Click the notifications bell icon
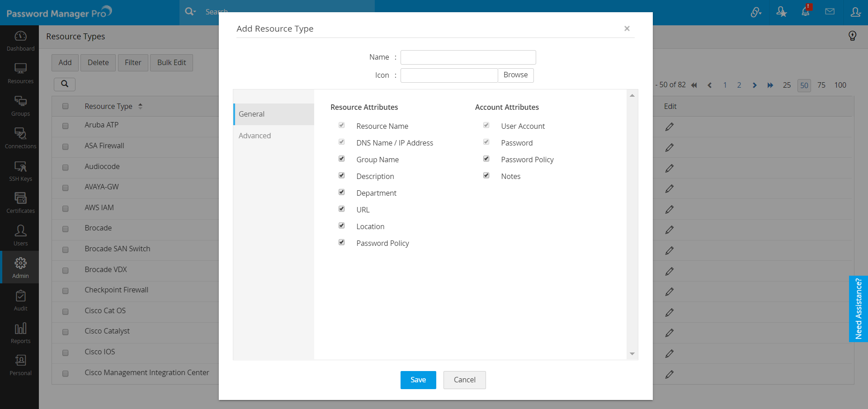Viewport: 868px width, 409px height. point(806,12)
